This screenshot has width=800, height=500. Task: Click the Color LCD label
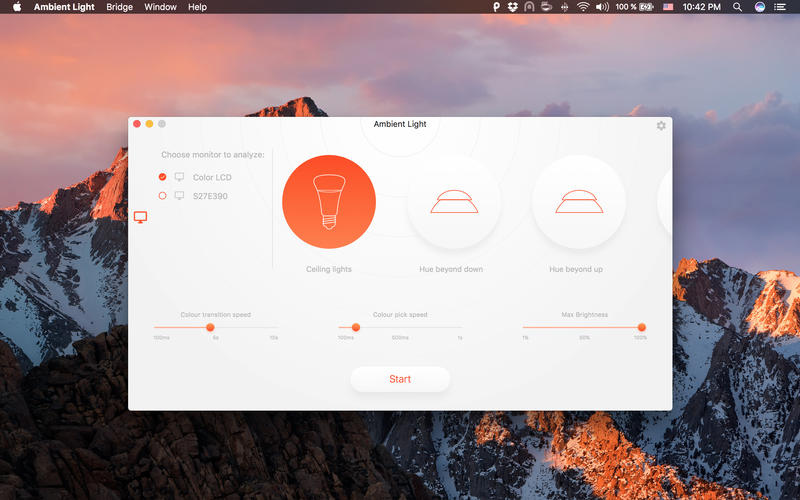coord(212,177)
